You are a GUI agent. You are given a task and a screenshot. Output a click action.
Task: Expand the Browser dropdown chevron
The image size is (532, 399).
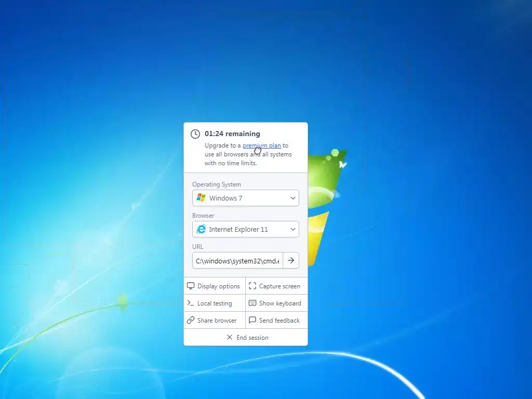click(x=293, y=229)
